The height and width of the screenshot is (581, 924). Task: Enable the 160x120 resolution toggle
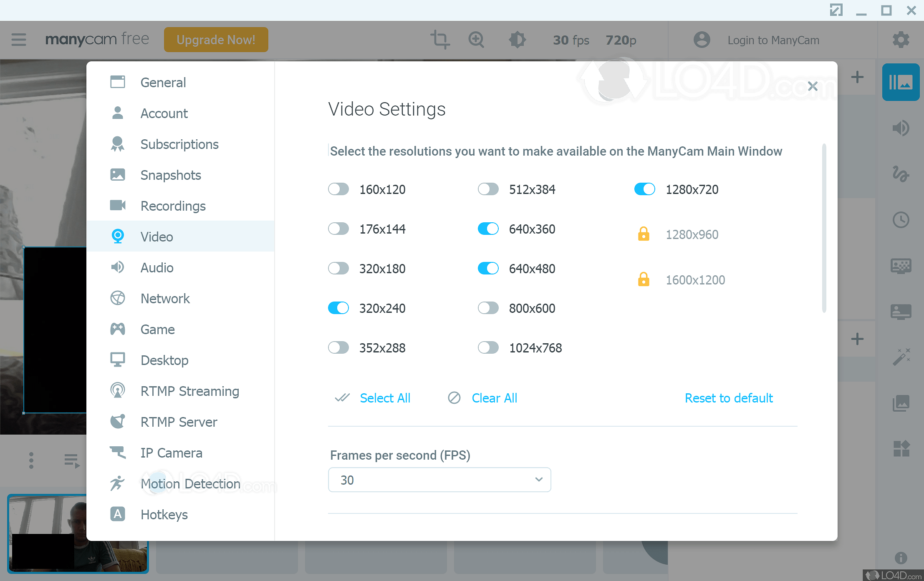pyautogui.click(x=338, y=189)
